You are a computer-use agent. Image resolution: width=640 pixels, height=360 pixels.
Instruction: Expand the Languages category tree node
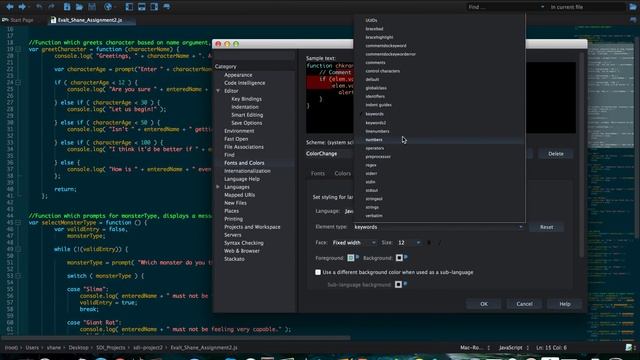point(218,187)
